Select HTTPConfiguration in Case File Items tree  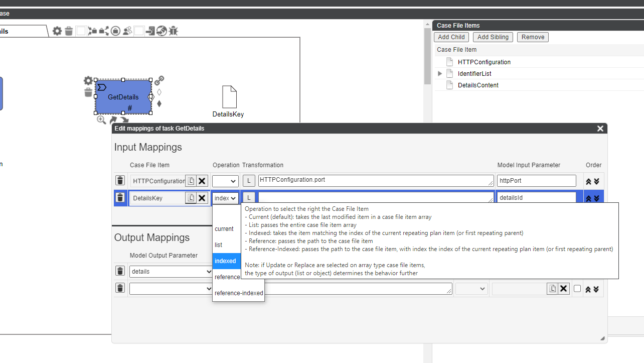click(x=484, y=62)
